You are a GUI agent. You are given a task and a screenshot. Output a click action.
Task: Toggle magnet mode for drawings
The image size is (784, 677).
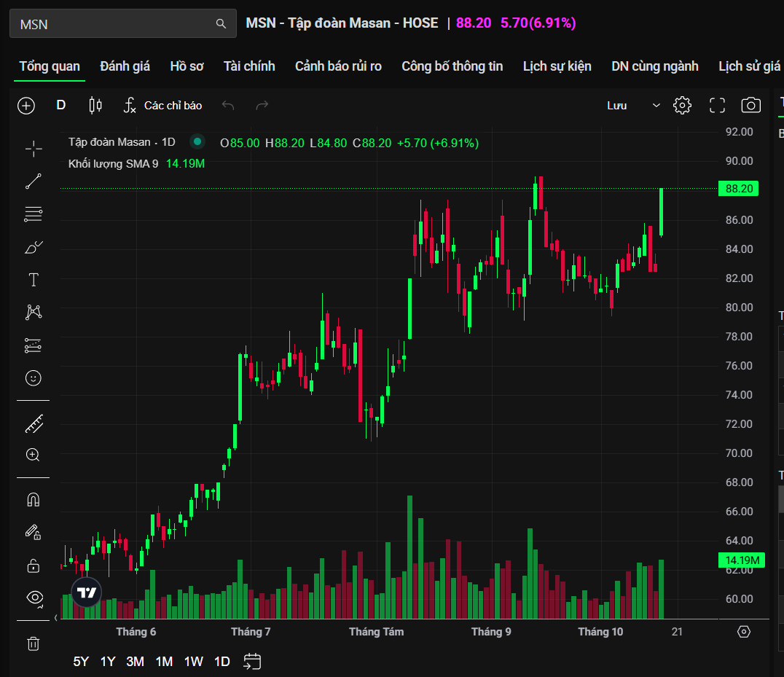(x=34, y=500)
